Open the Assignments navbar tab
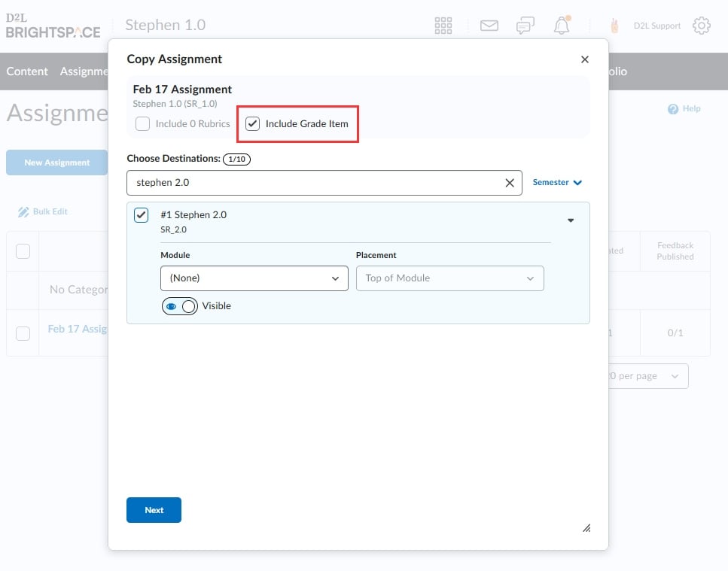728x571 pixels. coord(84,71)
